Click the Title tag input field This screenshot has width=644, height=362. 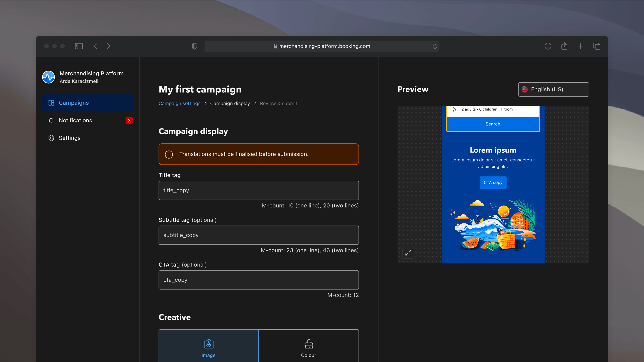click(x=259, y=190)
